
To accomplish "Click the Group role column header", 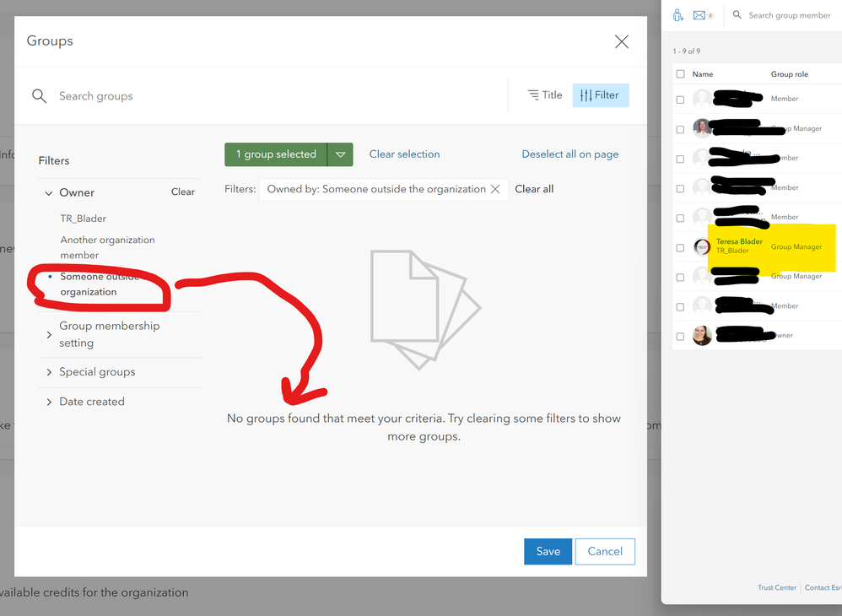I will [x=790, y=74].
